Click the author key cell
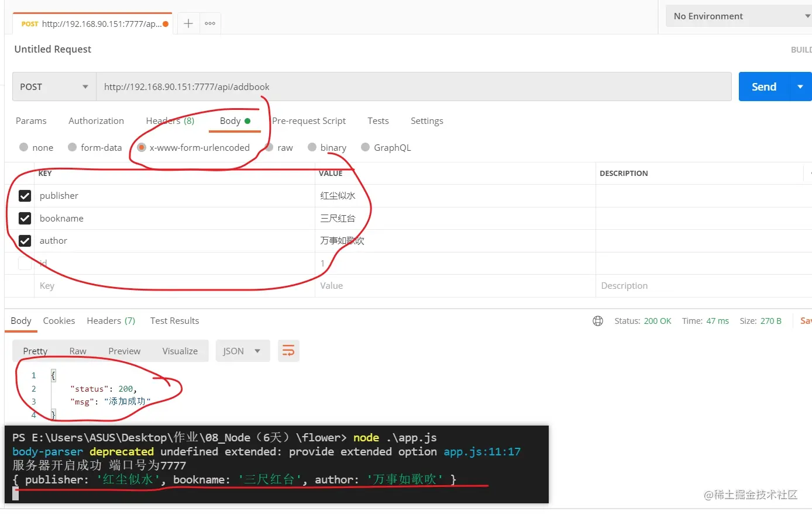This screenshot has width=812, height=515. coord(174,241)
